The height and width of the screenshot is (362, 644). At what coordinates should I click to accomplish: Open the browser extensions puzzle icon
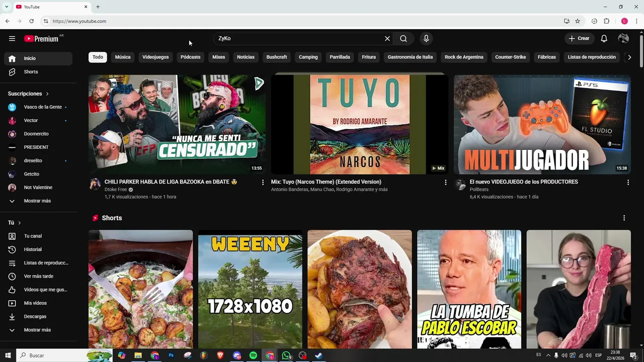coord(606,21)
